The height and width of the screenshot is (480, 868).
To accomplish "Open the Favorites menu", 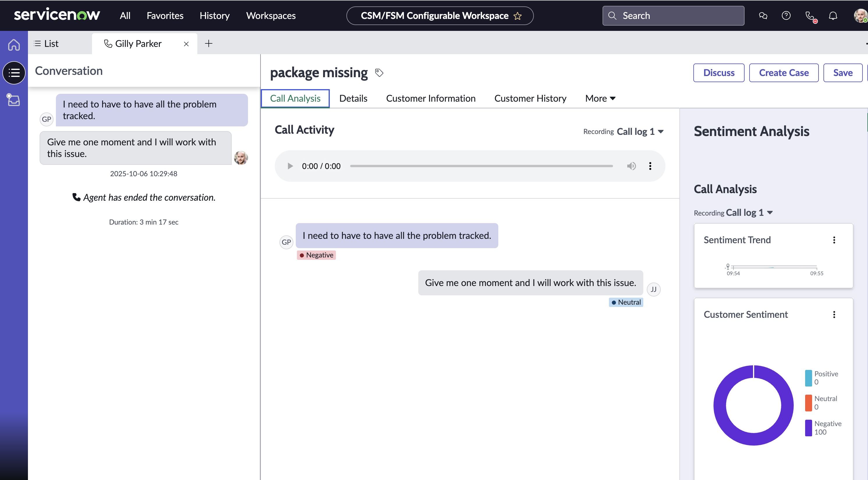I will 165,15.
